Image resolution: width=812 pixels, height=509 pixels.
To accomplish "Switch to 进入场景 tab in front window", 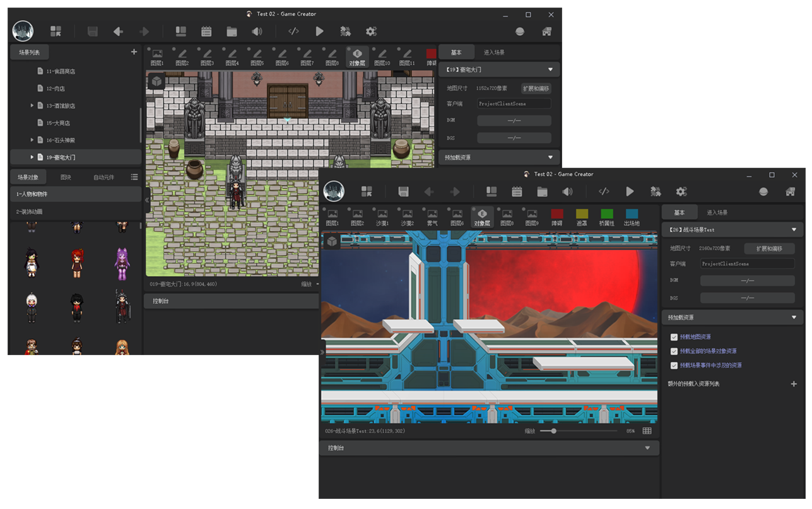I will pyautogui.click(x=717, y=213).
